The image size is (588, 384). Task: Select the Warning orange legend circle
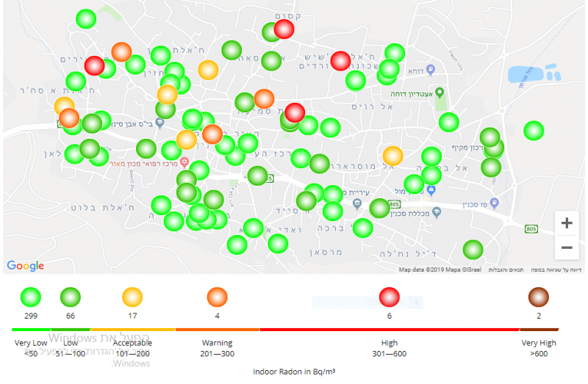coord(217,297)
